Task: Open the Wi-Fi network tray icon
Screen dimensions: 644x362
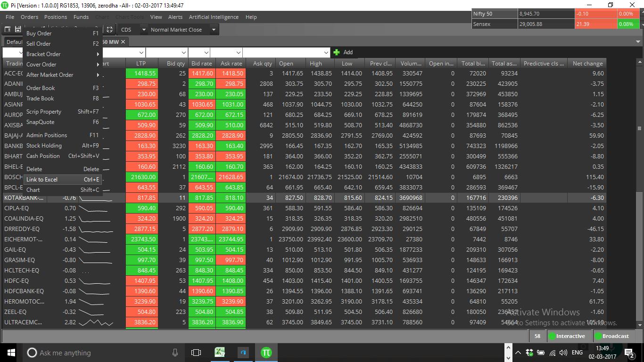Action: [x=552, y=353]
